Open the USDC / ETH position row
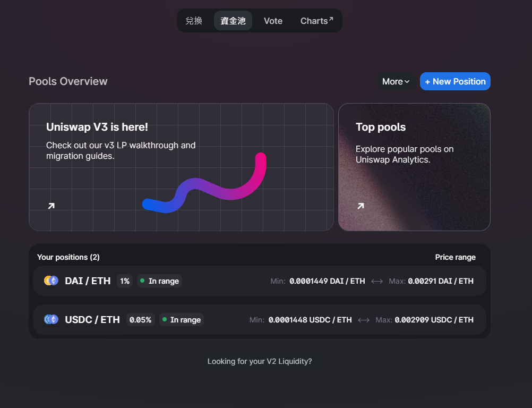 (260, 319)
